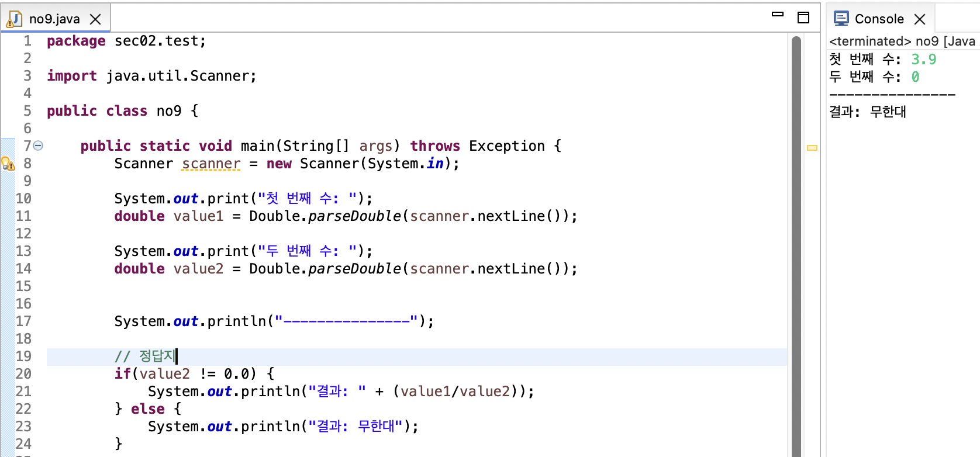Click the dashed string literal on line 17

[346, 321]
